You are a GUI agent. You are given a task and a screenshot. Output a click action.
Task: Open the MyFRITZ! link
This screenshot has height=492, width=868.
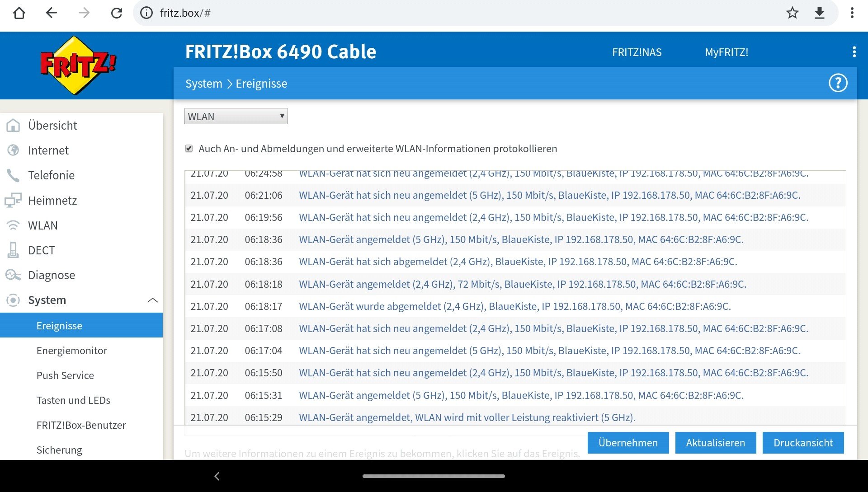726,52
